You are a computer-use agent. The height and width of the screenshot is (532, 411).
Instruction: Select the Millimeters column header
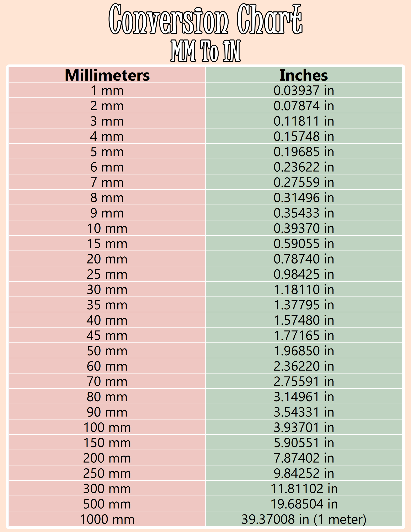pyautogui.click(x=107, y=75)
